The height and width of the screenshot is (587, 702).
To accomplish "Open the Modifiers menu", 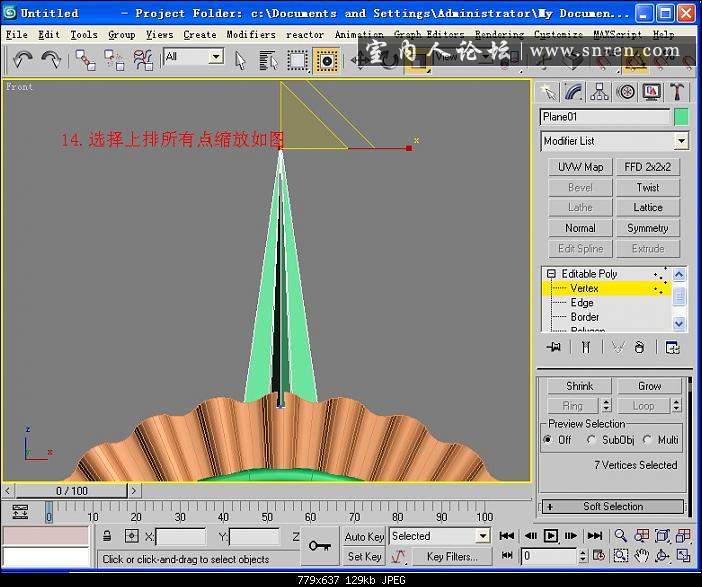I will click(250, 34).
